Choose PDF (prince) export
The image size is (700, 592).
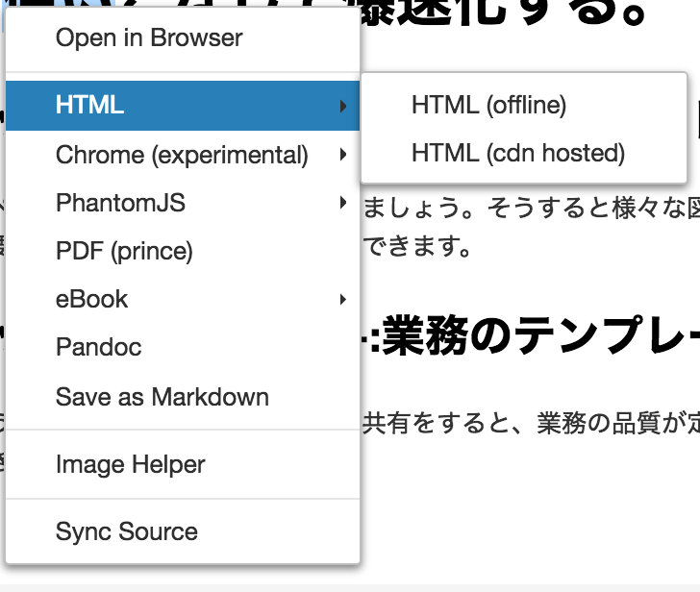click(x=183, y=251)
